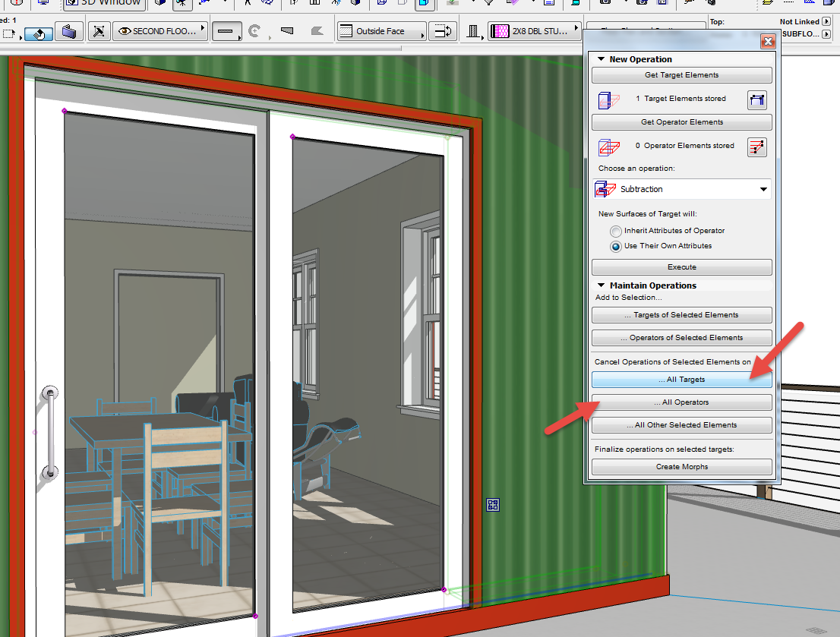The height and width of the screenshot is (637, 840).
Task: Select the Use Their Own Attributes option
Action: pyautogui.click(x=615, y=246)
